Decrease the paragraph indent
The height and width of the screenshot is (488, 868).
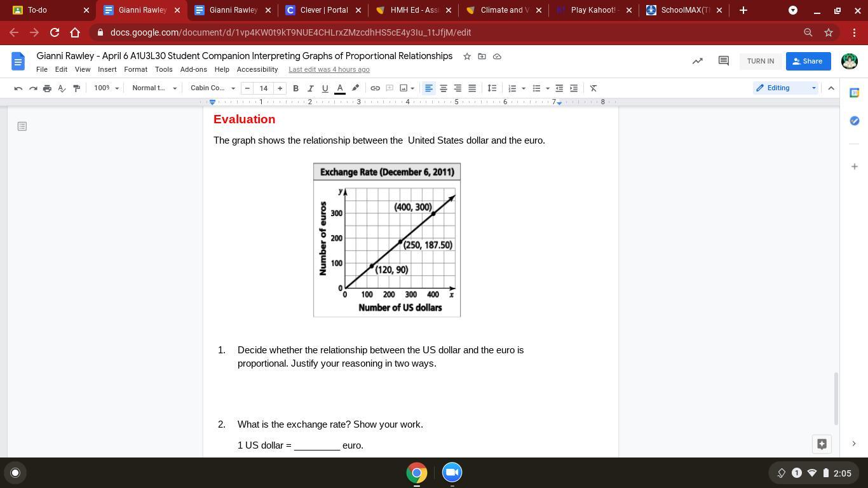tap(559, 88)
